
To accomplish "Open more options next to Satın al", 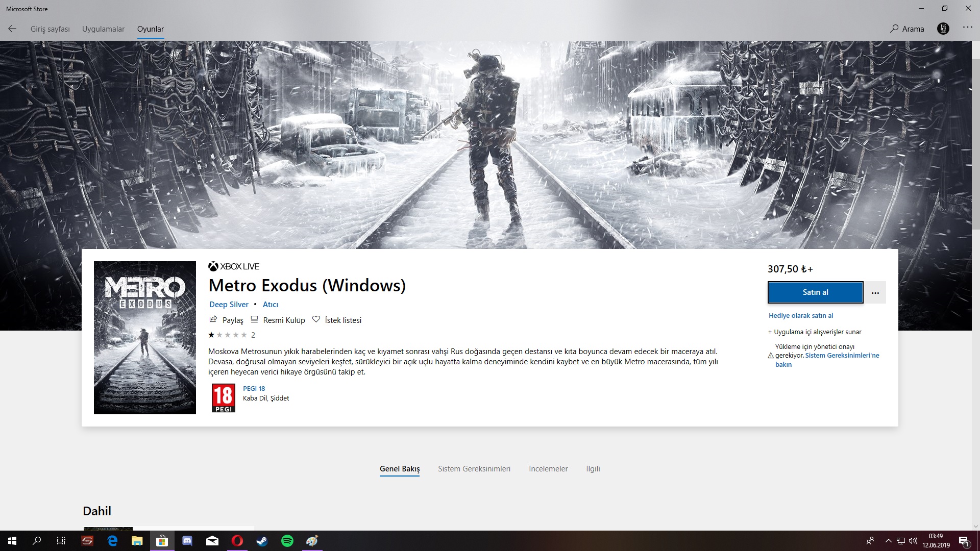I will click(x=875, y=292).
